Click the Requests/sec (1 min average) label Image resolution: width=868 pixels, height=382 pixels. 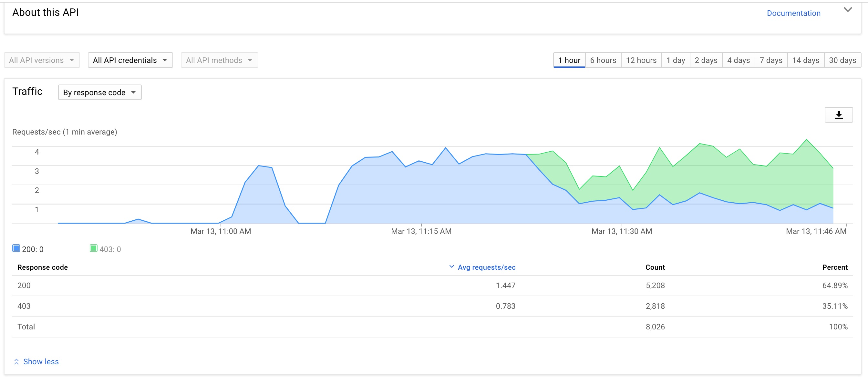click(65, 132)
